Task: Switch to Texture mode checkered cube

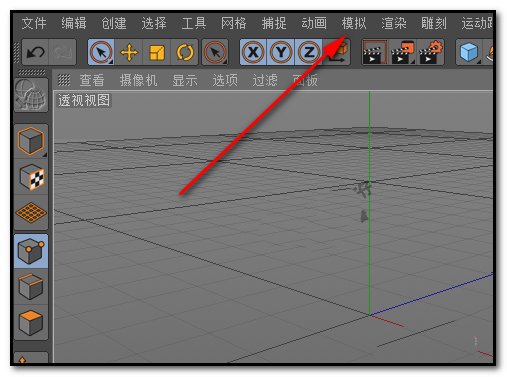Action: coord(31,177)
